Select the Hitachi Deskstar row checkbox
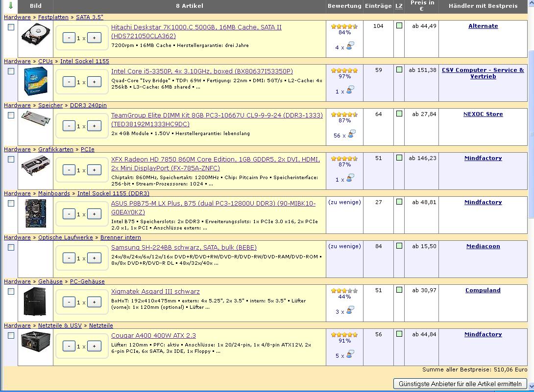The image size is (534, 392). click(x=11, y=27)
